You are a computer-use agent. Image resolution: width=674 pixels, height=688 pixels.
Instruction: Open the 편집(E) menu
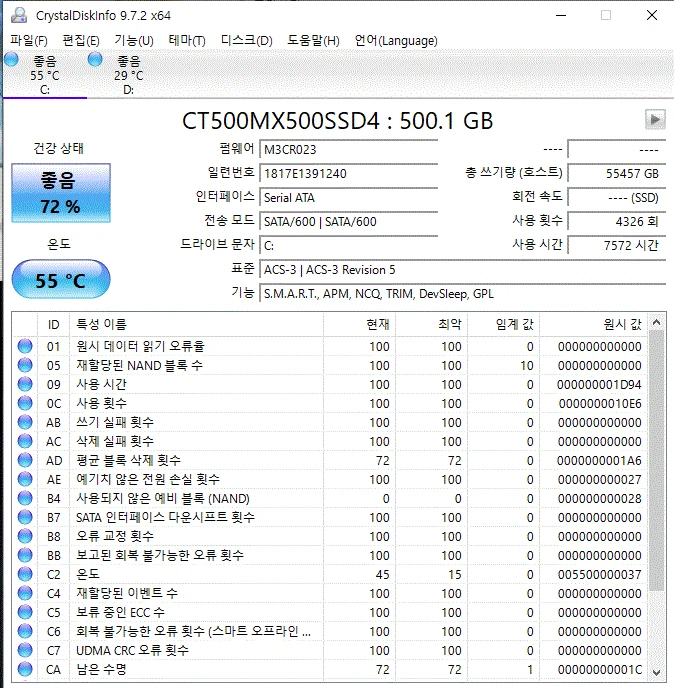81,41
